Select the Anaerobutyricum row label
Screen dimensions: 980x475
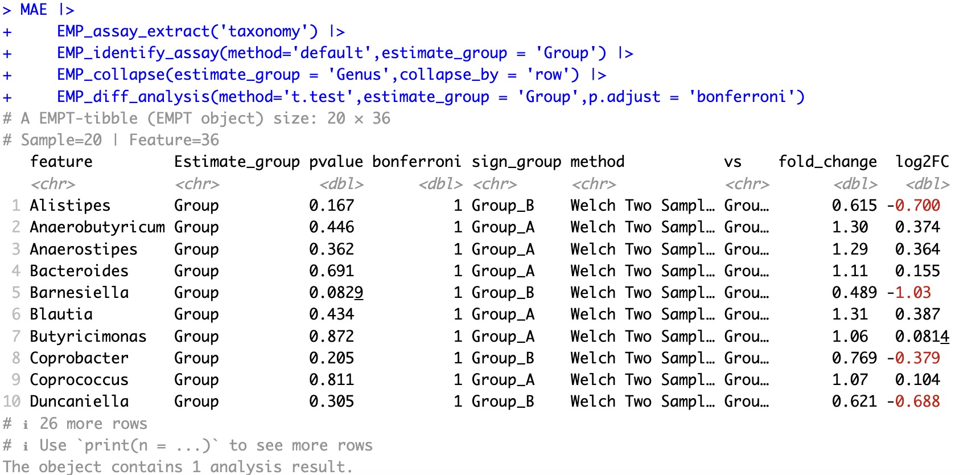tap(97, 227)
